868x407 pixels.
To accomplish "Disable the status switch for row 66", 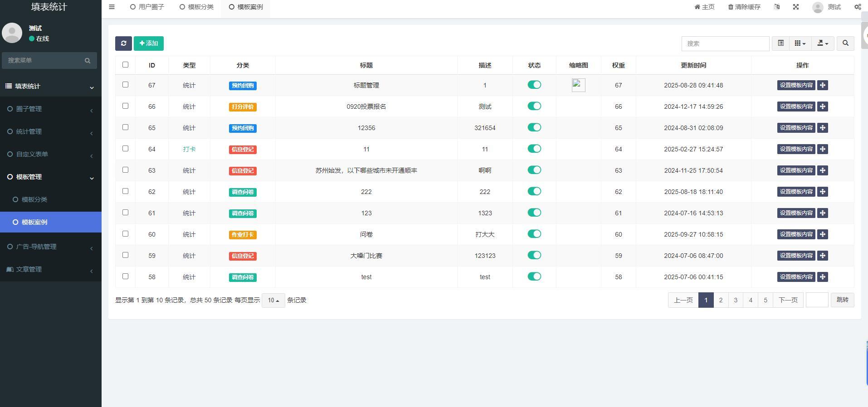I will point(534,106).
